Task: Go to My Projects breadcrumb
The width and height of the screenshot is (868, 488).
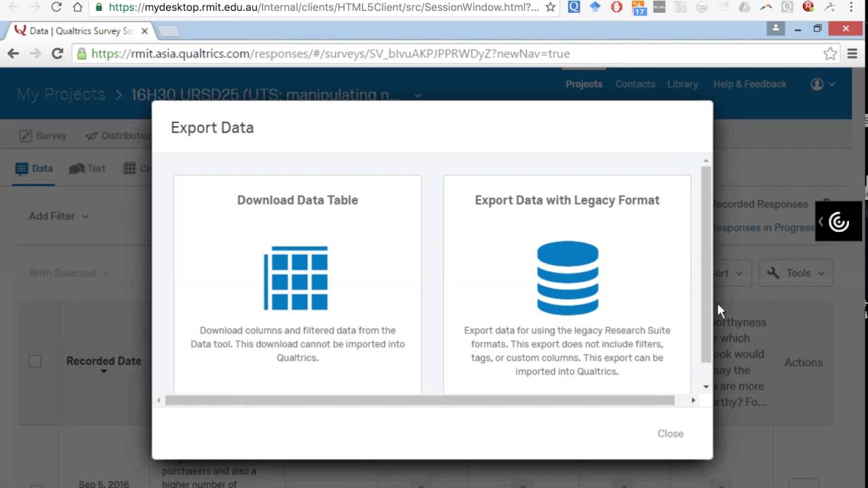Action: [x=61, y=94]
